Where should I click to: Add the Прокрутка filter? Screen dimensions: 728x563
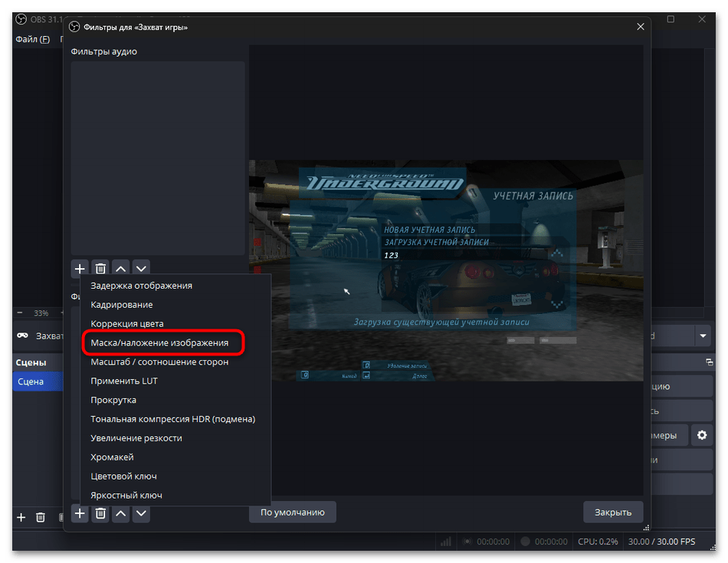(x=175, y=400)
